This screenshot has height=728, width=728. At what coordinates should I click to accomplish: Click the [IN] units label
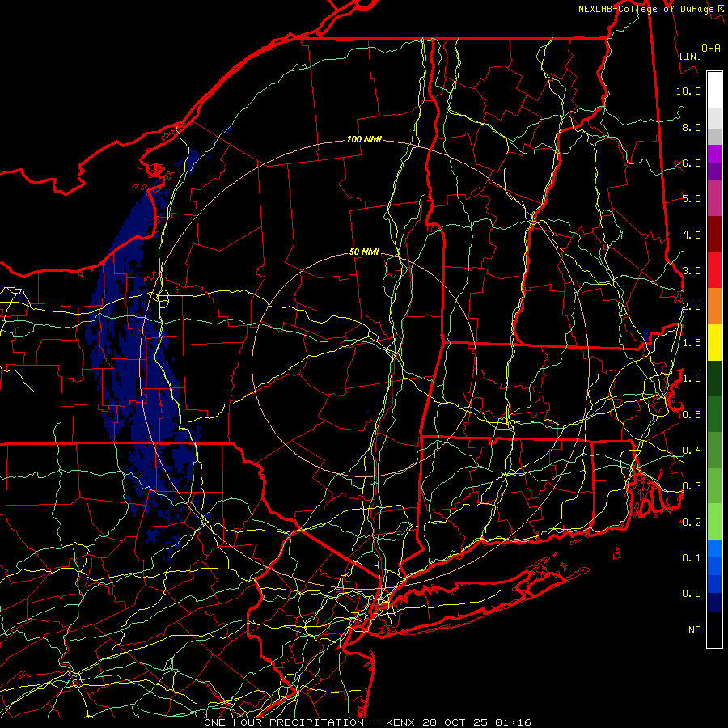pos(690,56)
